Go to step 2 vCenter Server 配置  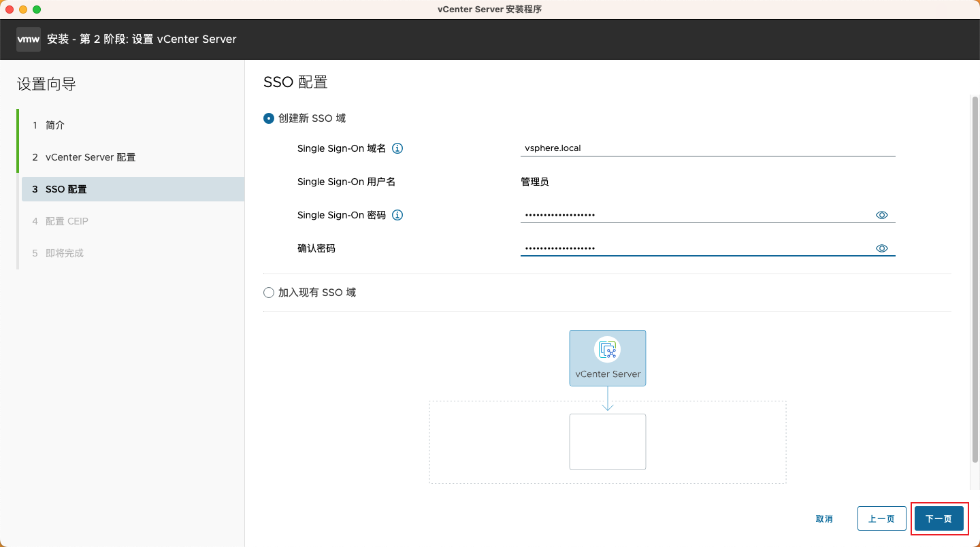[133, 157]
